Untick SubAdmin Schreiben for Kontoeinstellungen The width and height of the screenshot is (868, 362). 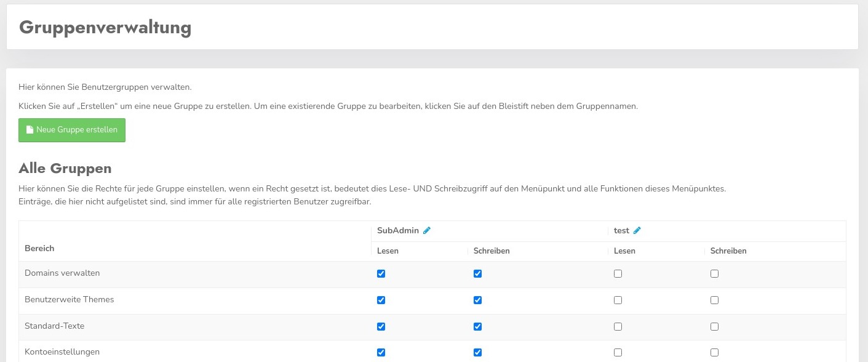click(477, 353)
